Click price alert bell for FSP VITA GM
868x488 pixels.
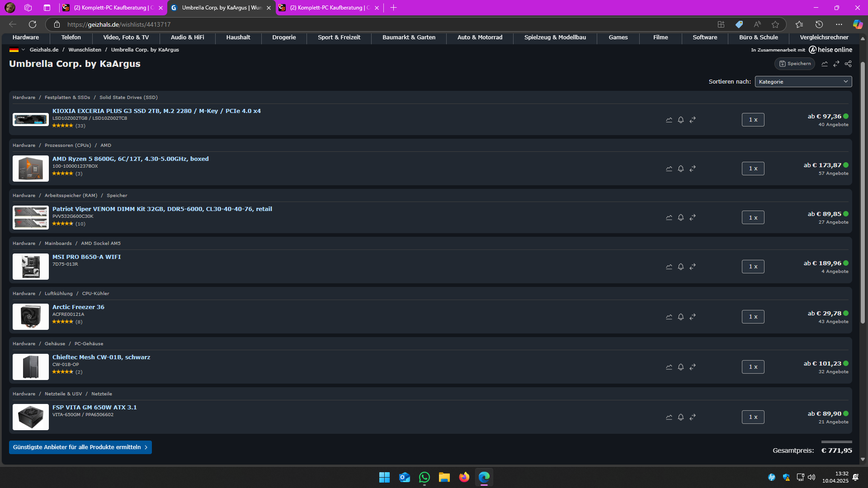681,417
